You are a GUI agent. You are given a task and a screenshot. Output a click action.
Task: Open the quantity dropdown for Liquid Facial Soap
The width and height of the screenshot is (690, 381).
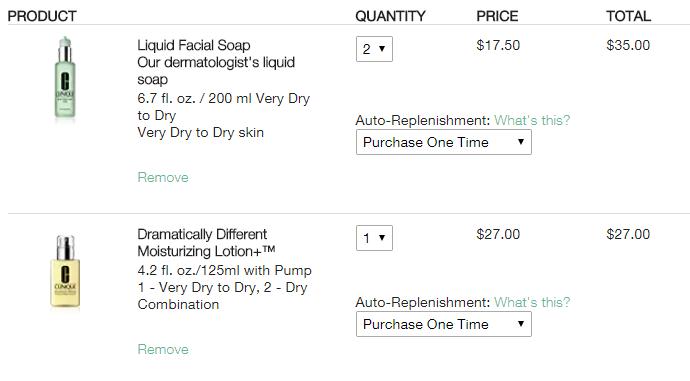(x=374, y=49)
